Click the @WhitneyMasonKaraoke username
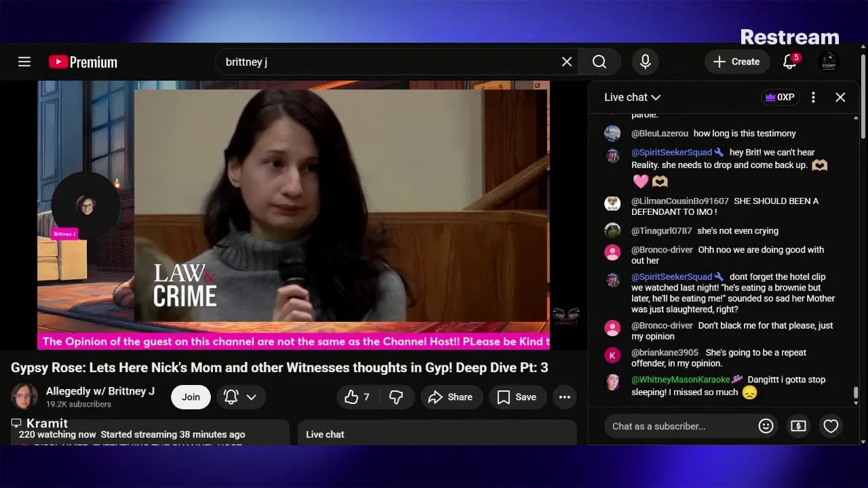The height and width of the screenshot is (488, 868). [681, 380]
